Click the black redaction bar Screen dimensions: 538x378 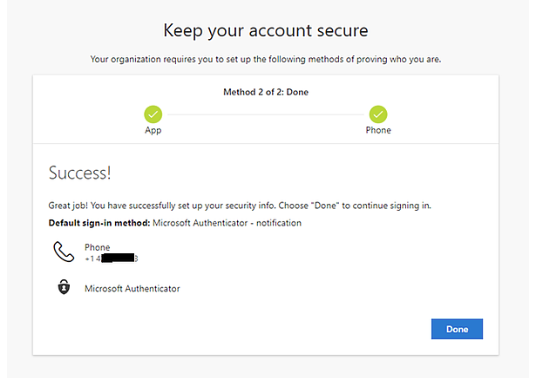118,258
